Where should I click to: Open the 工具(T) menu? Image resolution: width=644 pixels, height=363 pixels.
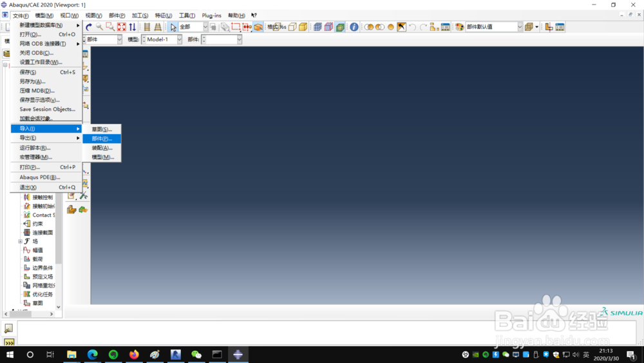tap(187, 15)
